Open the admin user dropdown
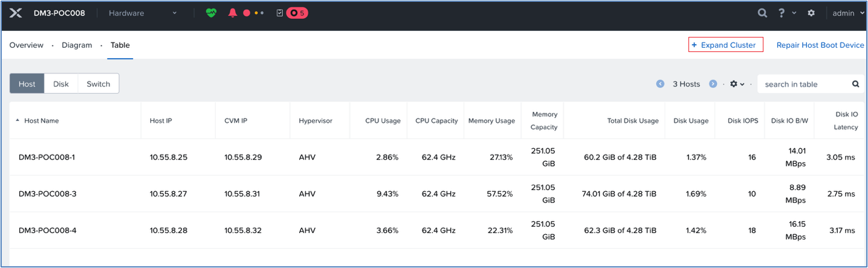Image resolution: width=868 pixels, height=268 pixels. pyautogui.click(x=848, y=13)
